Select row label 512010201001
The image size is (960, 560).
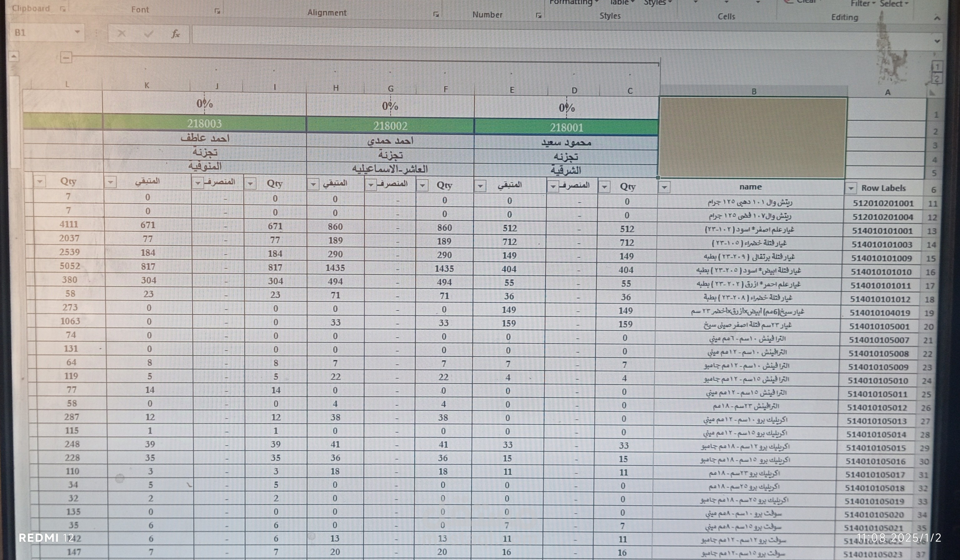pos(883,203)
